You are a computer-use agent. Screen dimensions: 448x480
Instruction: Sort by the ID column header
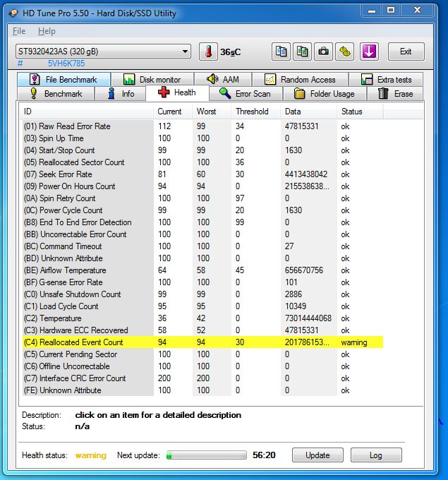87,112
